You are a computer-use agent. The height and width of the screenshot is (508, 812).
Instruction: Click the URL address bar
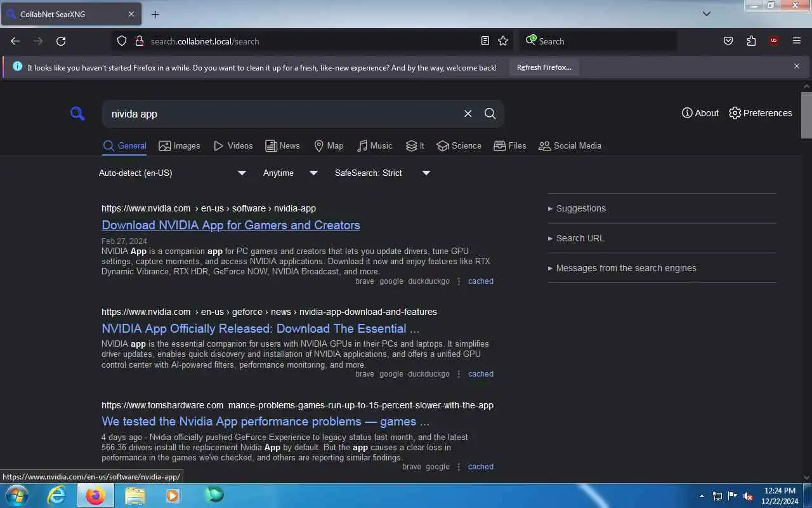[311, 41]
